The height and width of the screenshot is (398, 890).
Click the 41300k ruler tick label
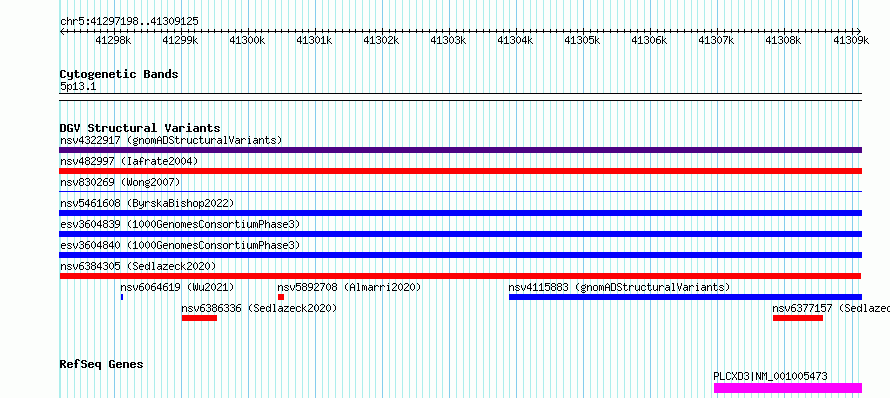247,40
